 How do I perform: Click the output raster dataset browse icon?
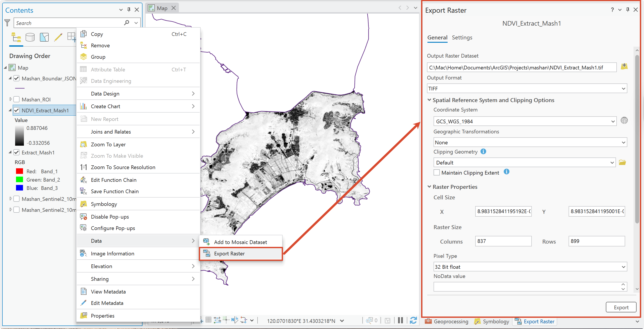click(x=624, y=66)
